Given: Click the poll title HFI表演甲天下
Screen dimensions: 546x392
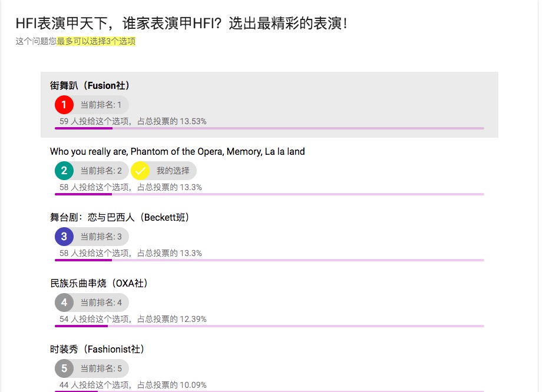Looking at the screenshot, I should 181,24.
